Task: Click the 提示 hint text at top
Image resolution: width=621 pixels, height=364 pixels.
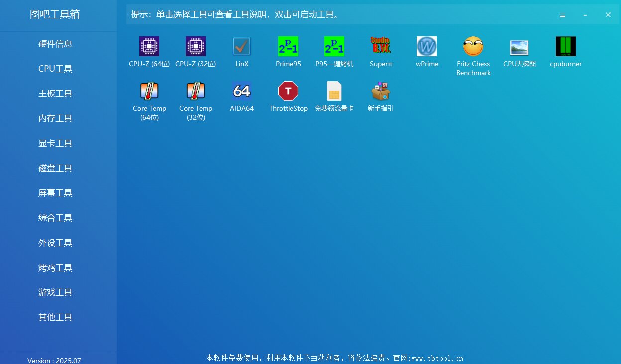Action: 236,15
